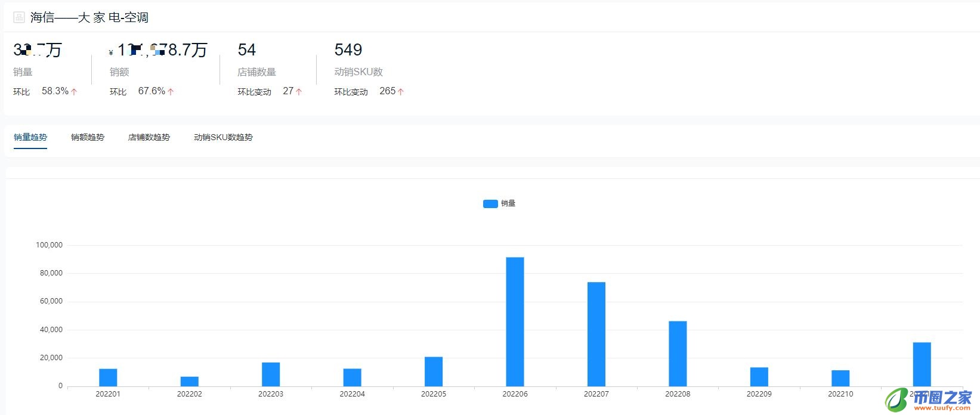The height and width of the screenshot is (415, 980).
Task: Click the red up arrow next to 27
Action: click(x=299, y=92)
